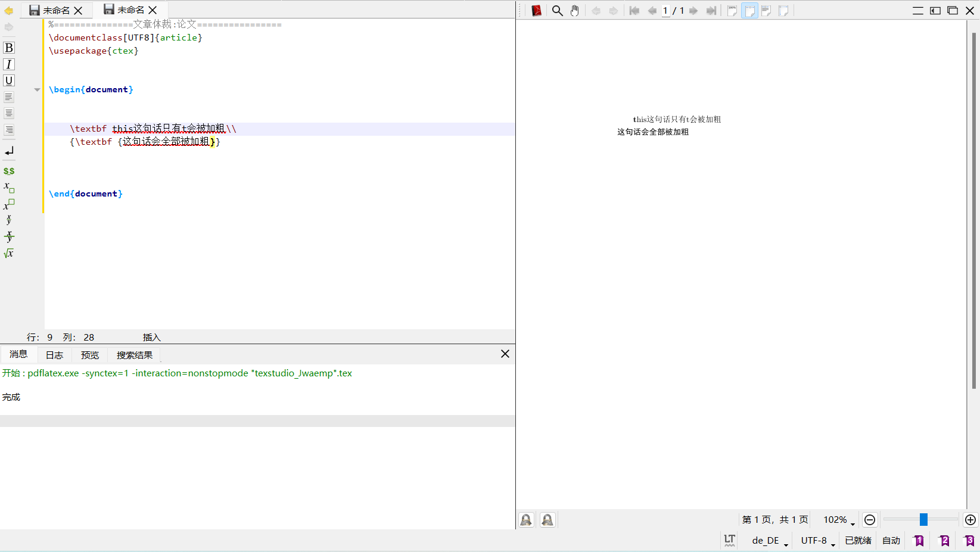980x552 pixels.
Task: Apply underline with the U icon
Action: [9, 80]
